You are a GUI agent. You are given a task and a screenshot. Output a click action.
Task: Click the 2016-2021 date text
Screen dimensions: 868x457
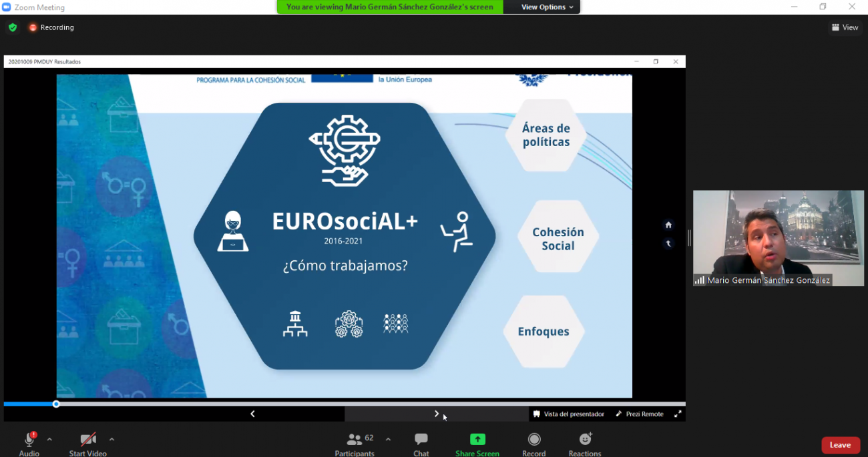(343, 241)
